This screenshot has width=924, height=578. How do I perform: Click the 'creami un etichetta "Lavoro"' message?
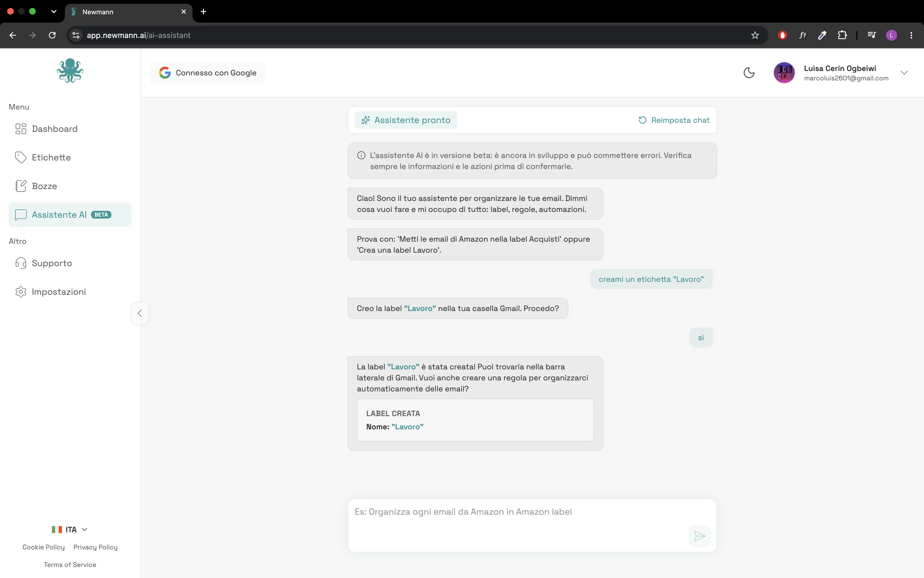click(651, 279)
